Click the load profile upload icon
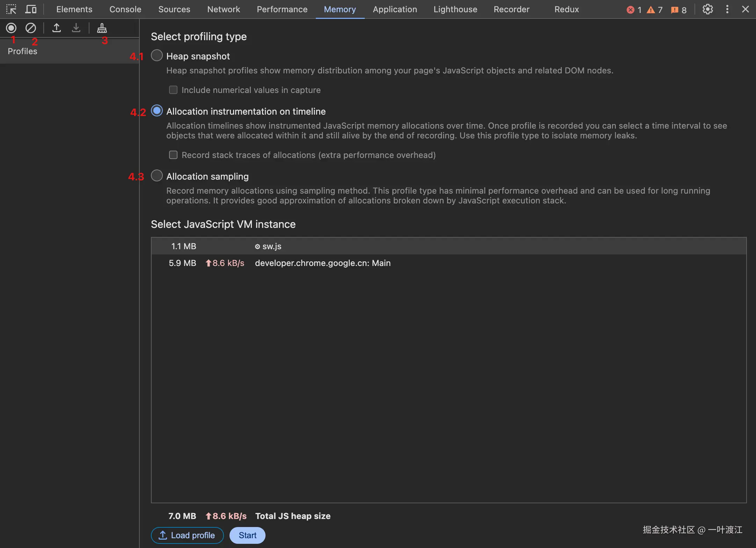The height and width of the screenshot is (548, 756). [57, 28]
